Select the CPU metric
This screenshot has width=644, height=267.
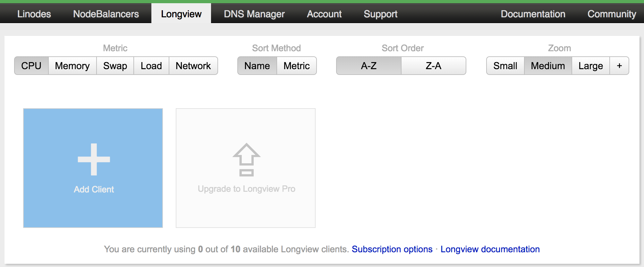coord(31,66)
